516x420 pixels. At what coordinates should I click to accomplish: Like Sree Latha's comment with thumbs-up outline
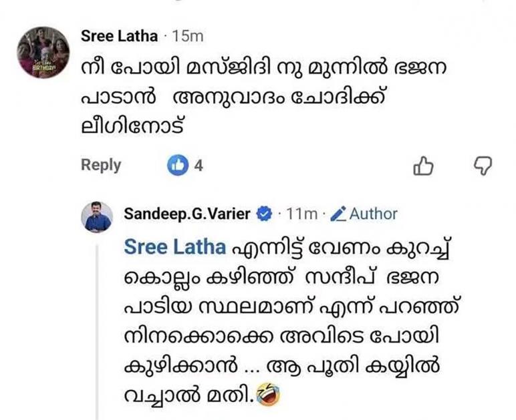pos(423,166)
